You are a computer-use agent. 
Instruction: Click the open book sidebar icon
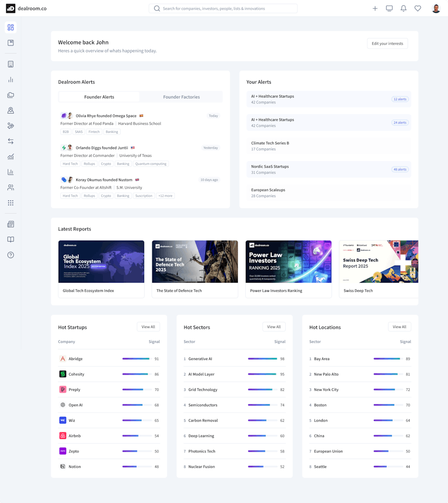coord(11,239)
